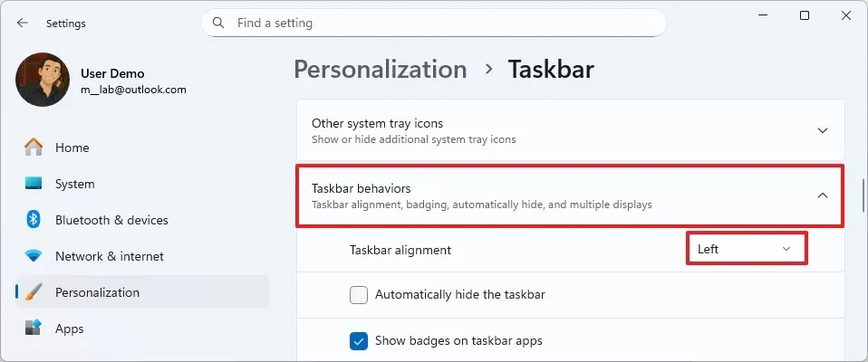Go to Bluetooth & devices settings
868x362 pixels.
(x=111, y=220)
